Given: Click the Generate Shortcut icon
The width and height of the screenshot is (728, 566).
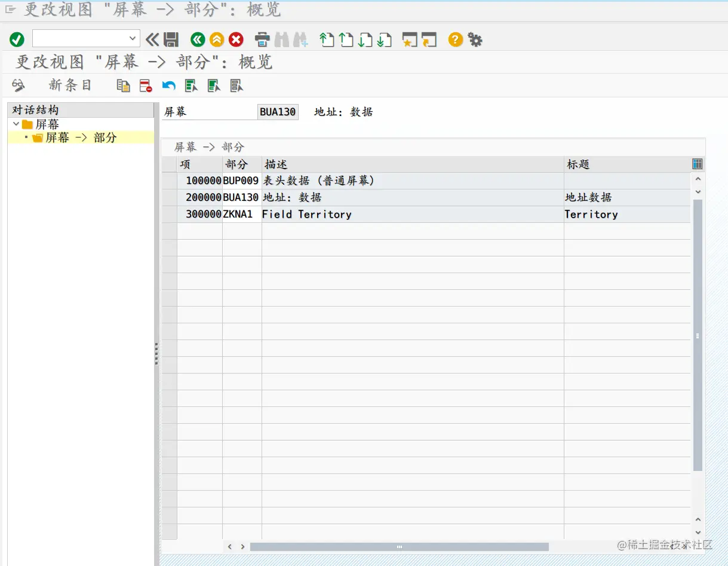Looking at the screenshot, I should pyautogui.click(x=429, y=40).
